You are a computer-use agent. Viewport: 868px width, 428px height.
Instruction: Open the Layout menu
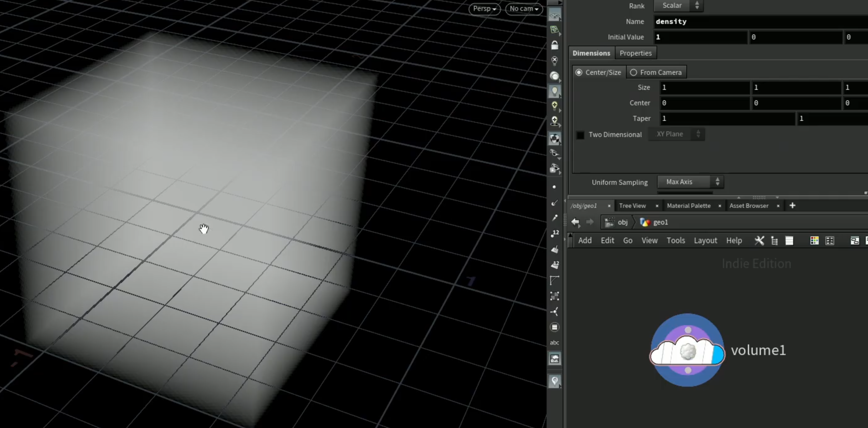tap(705, 241)
